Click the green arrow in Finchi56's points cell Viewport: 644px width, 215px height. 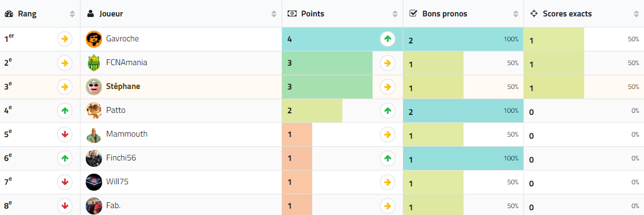coord(387,158)
